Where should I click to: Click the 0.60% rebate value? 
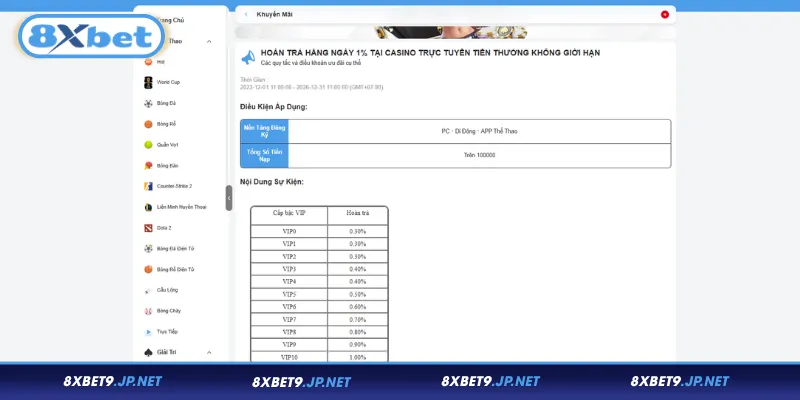358,307
